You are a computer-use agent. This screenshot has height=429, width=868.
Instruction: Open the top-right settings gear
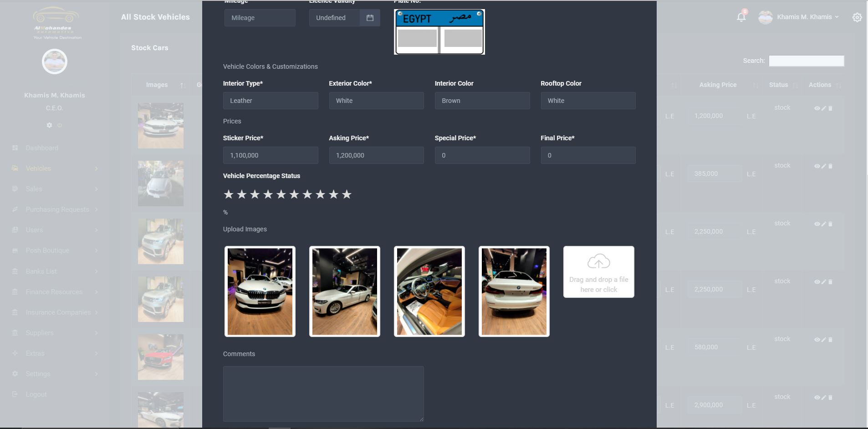(857, 17)
